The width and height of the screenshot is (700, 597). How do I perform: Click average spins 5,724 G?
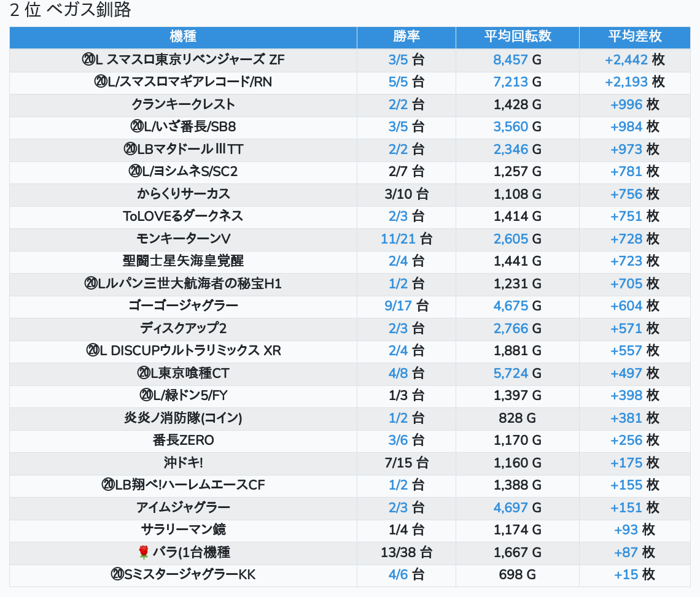518,373
